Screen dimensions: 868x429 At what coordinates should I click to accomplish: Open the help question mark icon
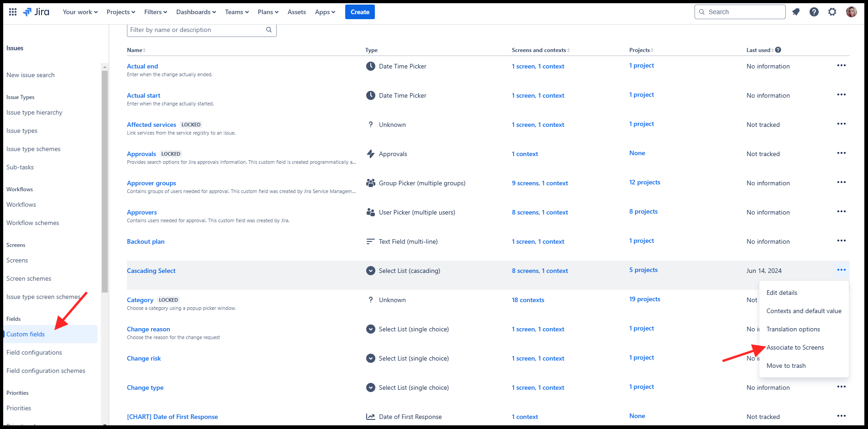[x=814, y=12]
